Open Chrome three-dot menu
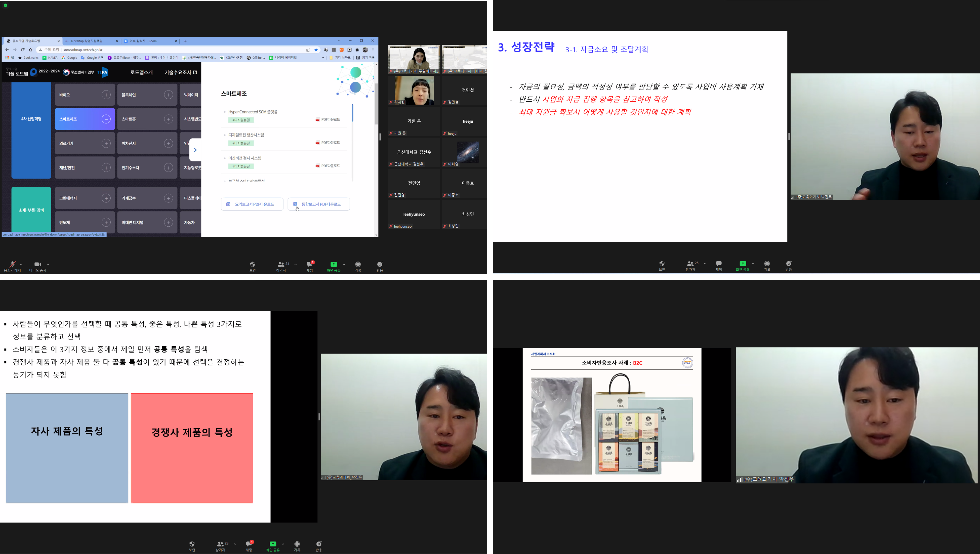Viewport: 980px width, 554px height. coord(373,50)
